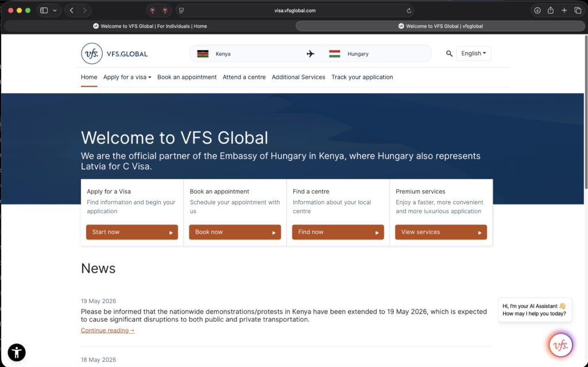Viewport: 588px width, 367px height.
Task: Follow the Continue reading link
Action: 107,330
